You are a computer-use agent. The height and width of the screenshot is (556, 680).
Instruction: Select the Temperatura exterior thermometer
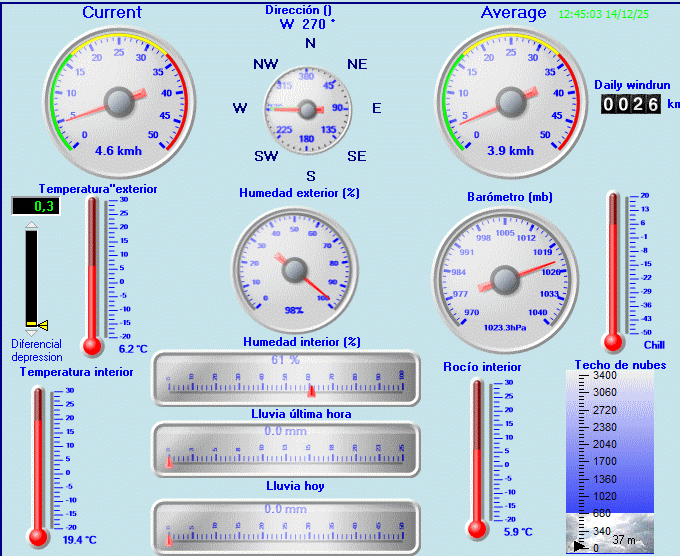93,275
